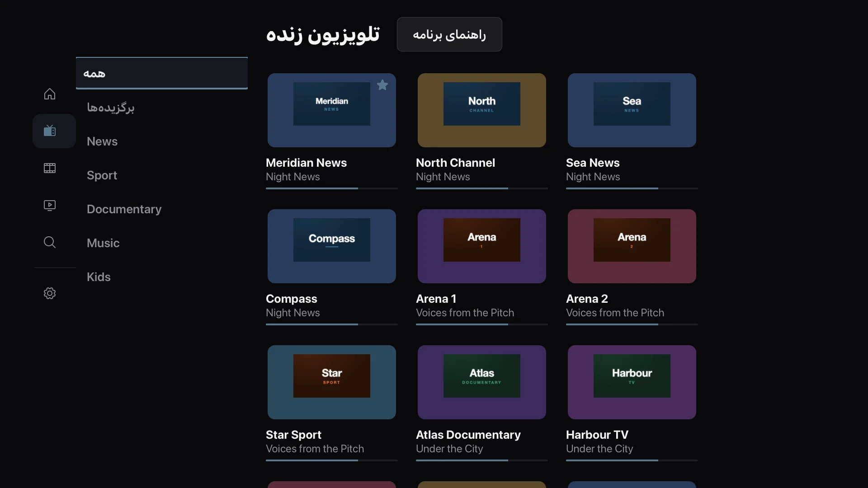Screen dimensions: 868x488
Task: Click the "Sea News" title text
Action: (593, 163)
